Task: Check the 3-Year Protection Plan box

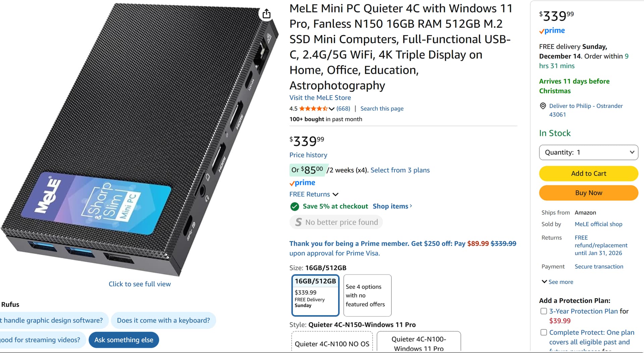Action: coord(544,311)
